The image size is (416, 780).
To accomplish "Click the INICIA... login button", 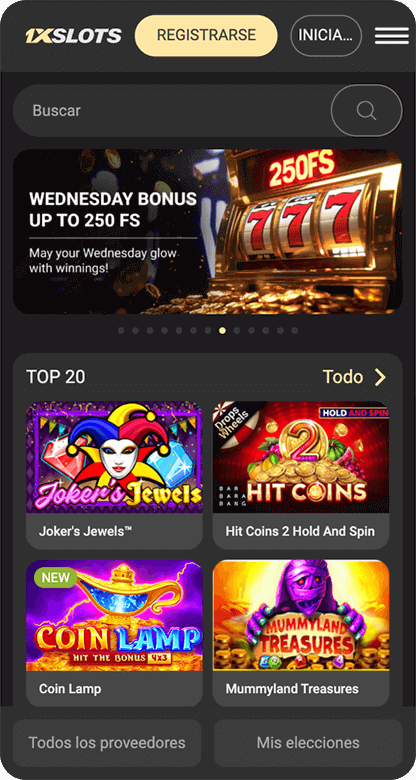I will (x=326, y=35).
